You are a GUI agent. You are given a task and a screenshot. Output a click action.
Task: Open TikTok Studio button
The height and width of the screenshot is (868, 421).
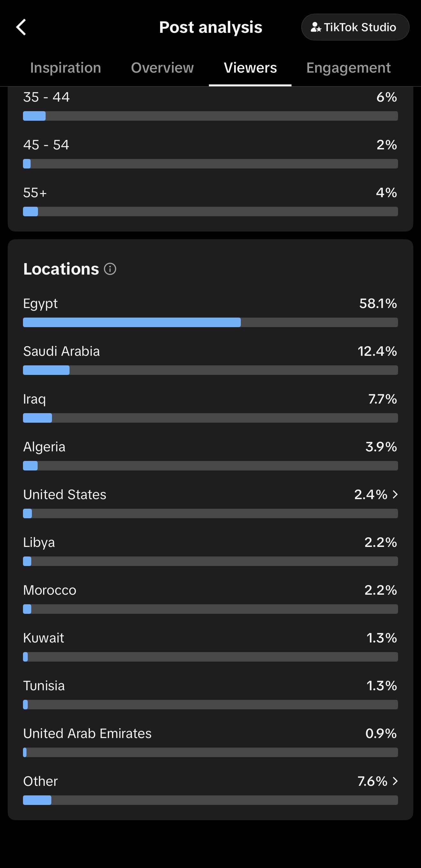[x=355, y=27]
